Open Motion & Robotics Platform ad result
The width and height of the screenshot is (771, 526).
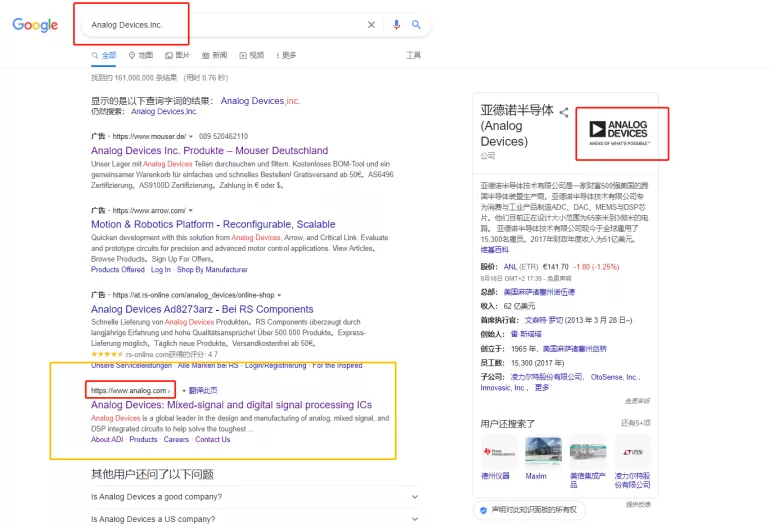213,224
